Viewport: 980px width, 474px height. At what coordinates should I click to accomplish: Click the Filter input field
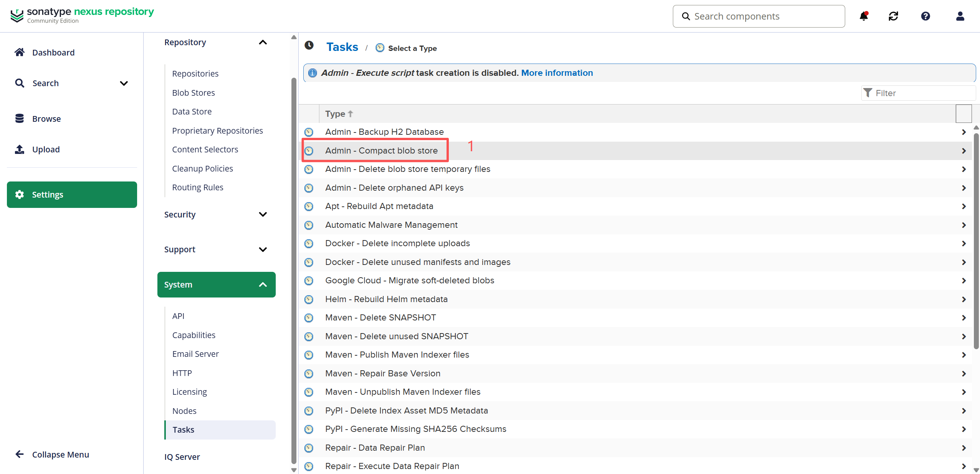pyautogui.click(x=923, y=93)
